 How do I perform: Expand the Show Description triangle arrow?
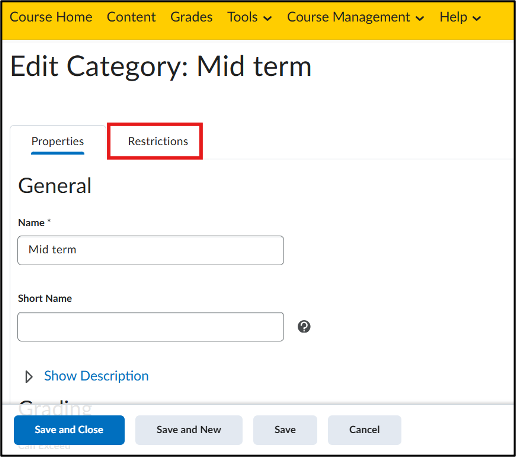pos(29,377)
